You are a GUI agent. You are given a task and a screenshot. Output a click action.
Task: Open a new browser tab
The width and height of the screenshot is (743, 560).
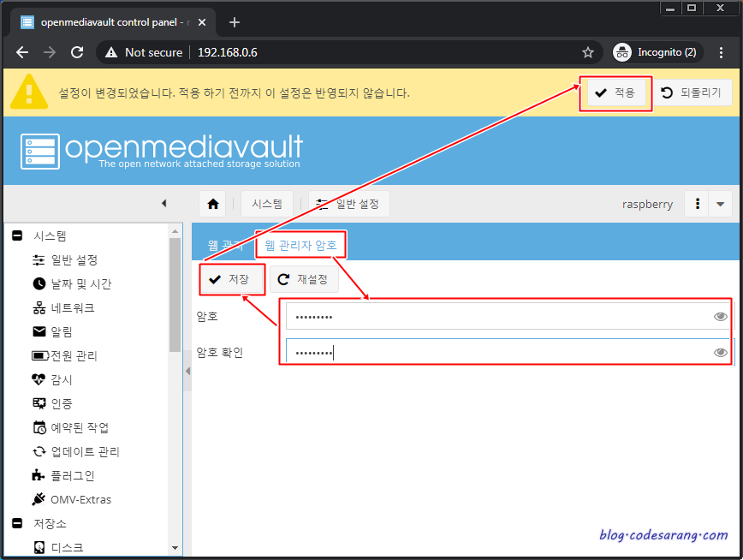click(234, 22)
